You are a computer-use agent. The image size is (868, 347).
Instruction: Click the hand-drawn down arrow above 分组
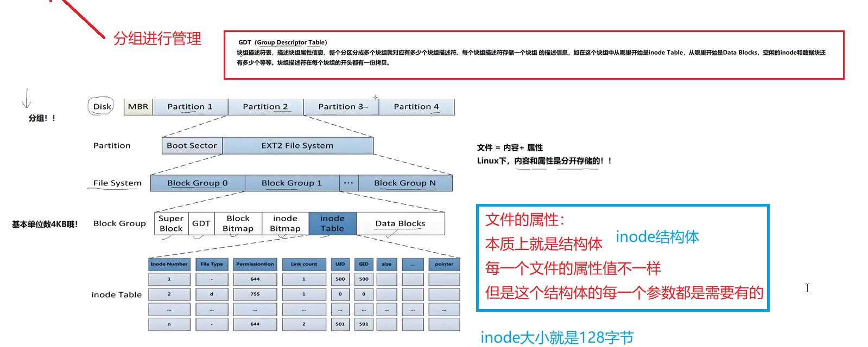26,99
